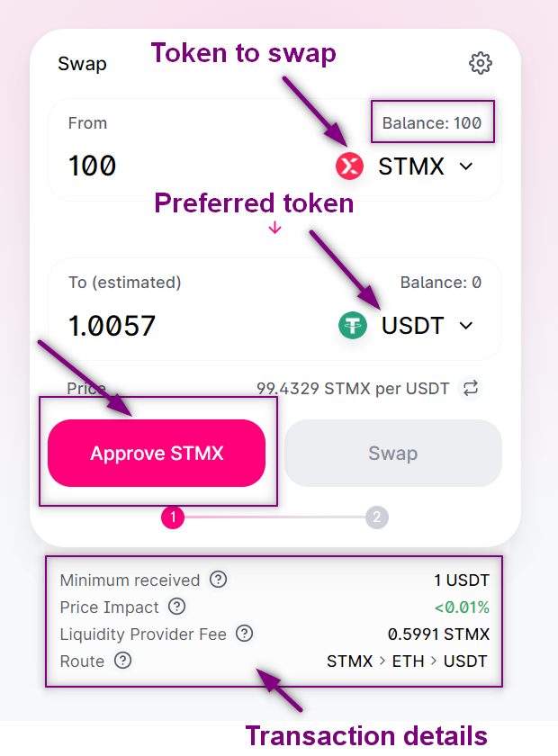Click the grey Swap button
558x756 pixels.
[392, 454]
